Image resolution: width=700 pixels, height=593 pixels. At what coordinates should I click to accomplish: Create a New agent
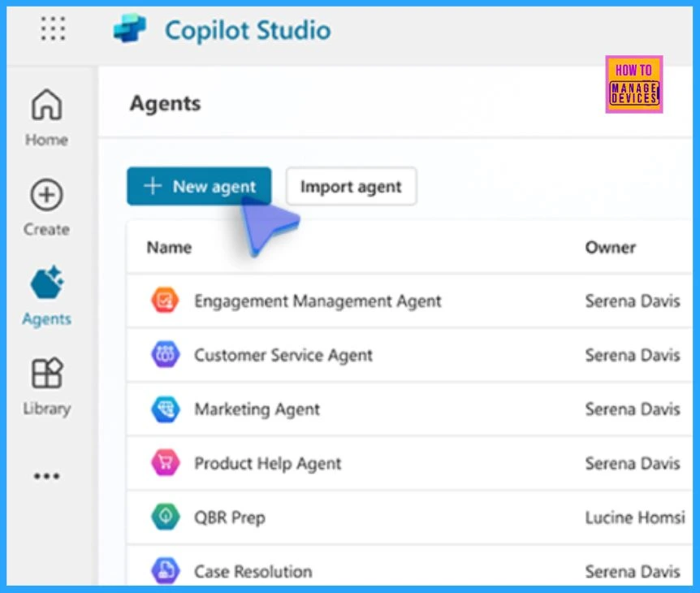coord(199,186)
